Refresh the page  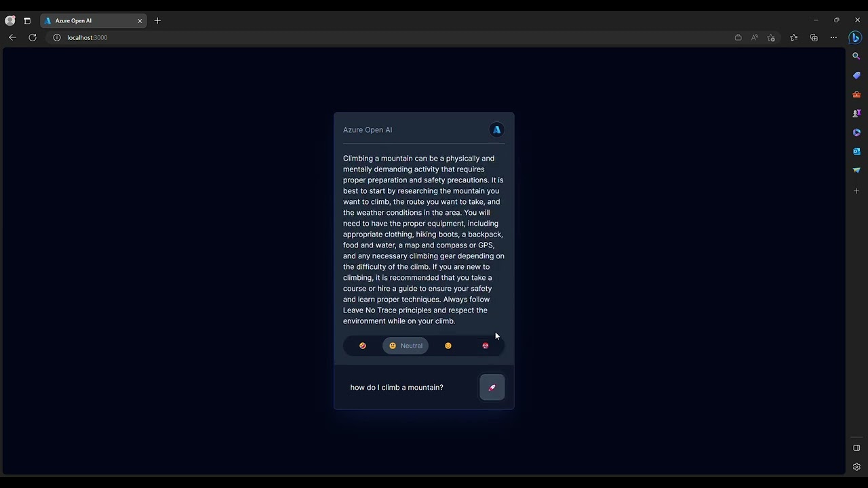click(x=33, y=37)
